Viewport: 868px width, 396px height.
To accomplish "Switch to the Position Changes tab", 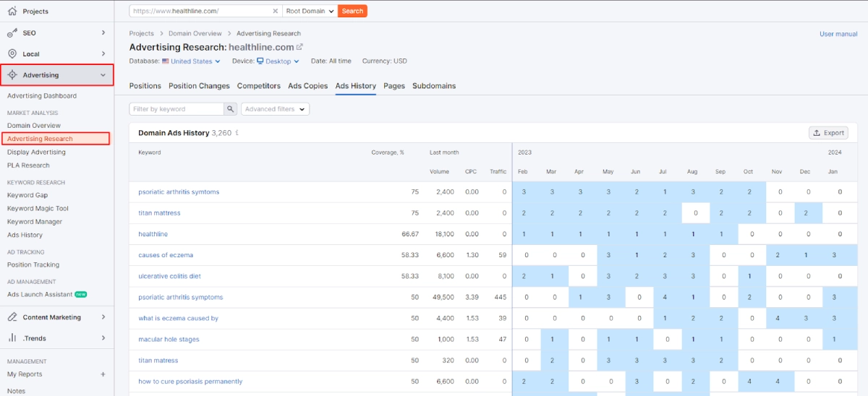I will click(x=199, y=86).
